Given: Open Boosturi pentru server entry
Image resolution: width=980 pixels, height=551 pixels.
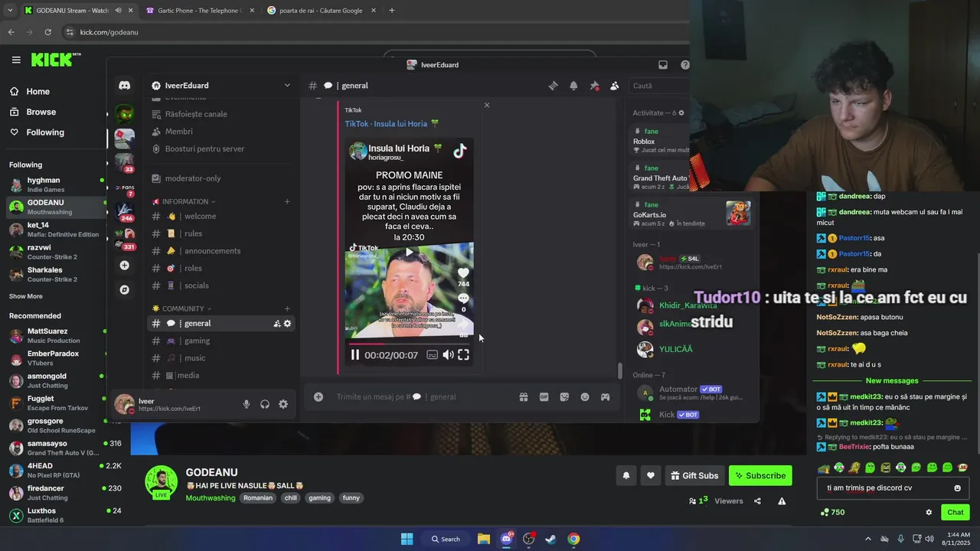Looking at the screenshot, I should pyautogui.click(x=221, y=148).
